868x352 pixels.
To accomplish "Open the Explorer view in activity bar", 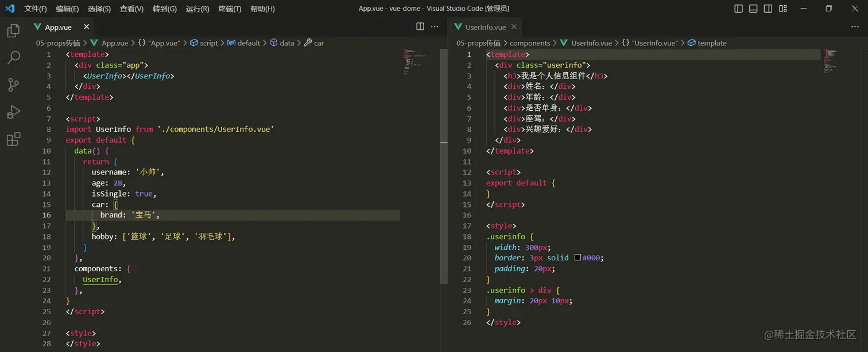I will [x=13, y=31].
